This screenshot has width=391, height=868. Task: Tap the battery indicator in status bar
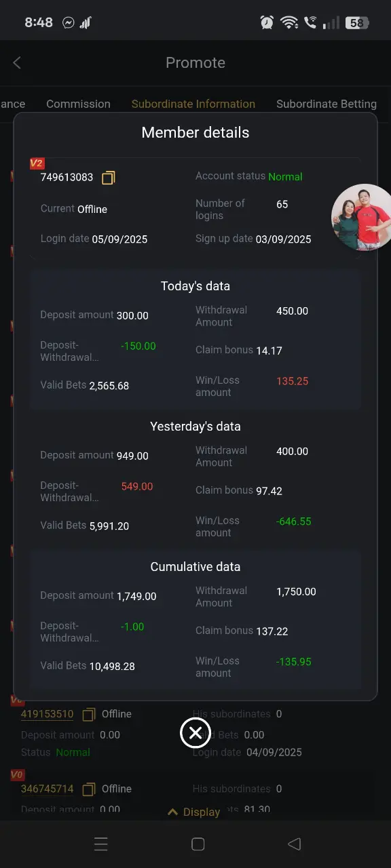click(x=357, y=22)
